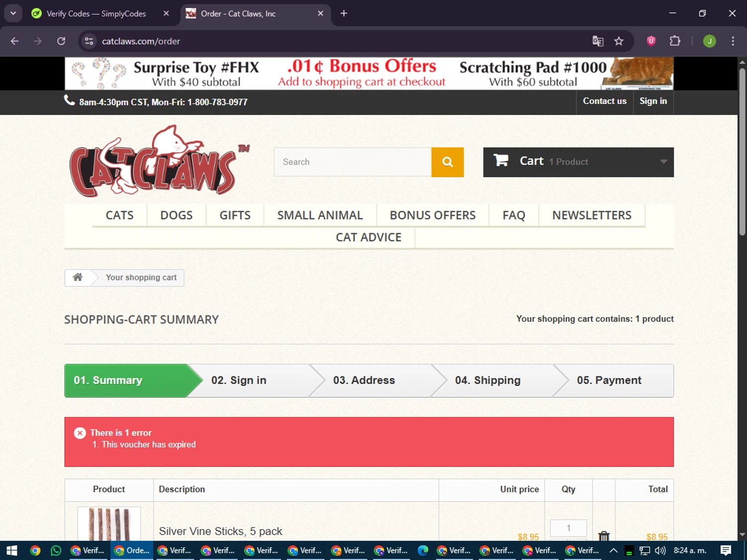This screenshot has width=747, height=560.
Task: Open the notification center icon
Action: 726,551
